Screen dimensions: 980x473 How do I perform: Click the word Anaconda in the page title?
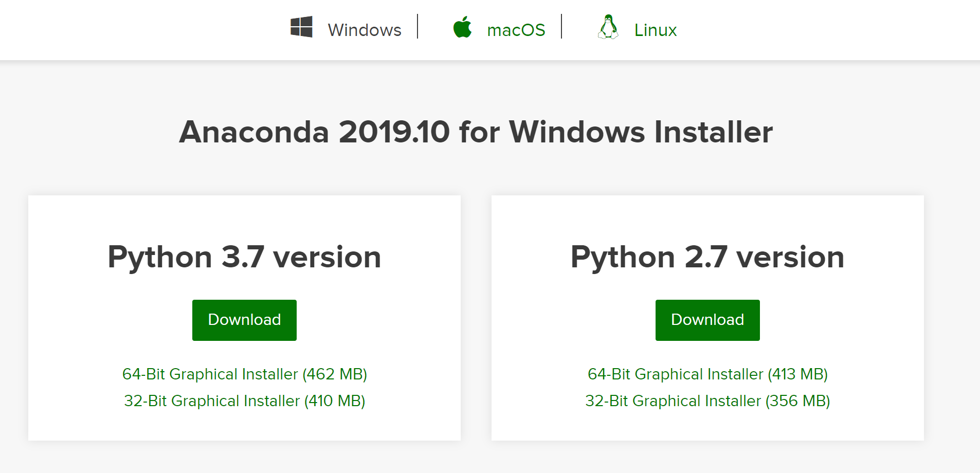pos(254,132)
